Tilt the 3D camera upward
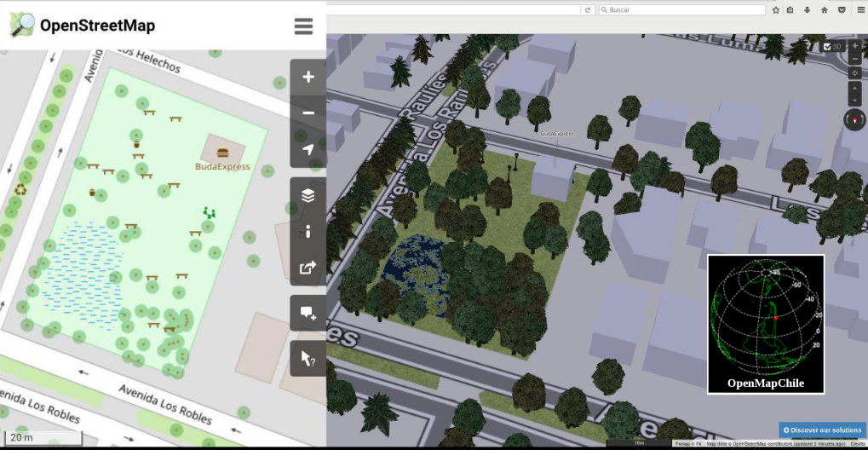The width and height of the screenshot is (868, 450). coord(854,88)
